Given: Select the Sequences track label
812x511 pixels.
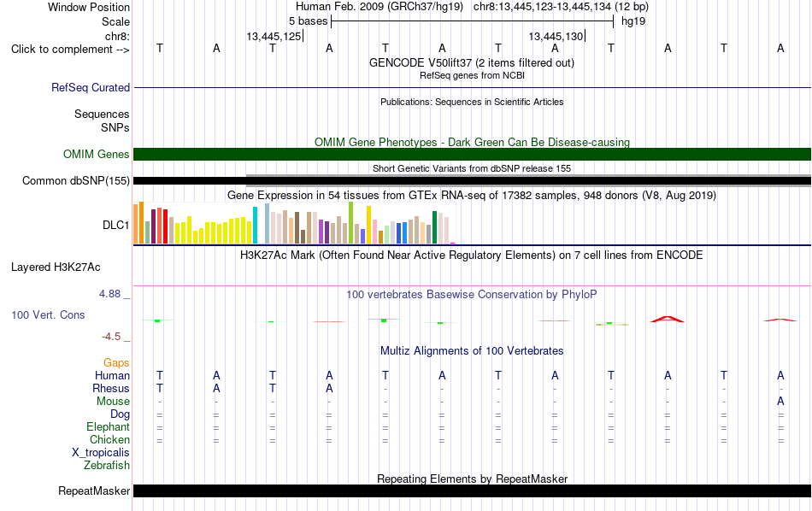Looking at the screenshot, I should [102, 114].
